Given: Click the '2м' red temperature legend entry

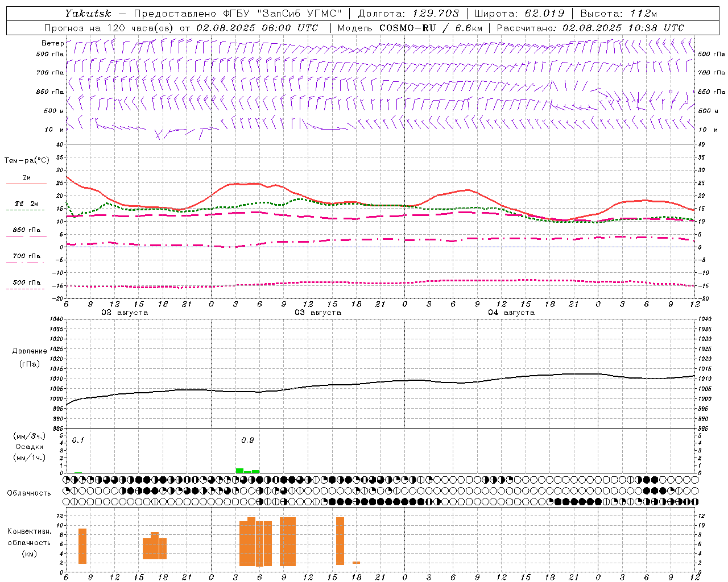Looking at the screenshot, I should 26,178.
